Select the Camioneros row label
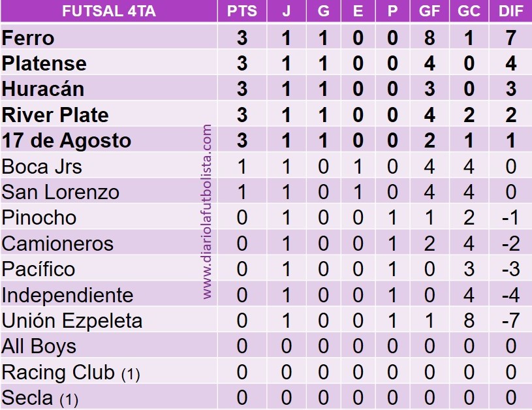The width and height of the screenshot is (532, 410). click(x=57, y=244)
